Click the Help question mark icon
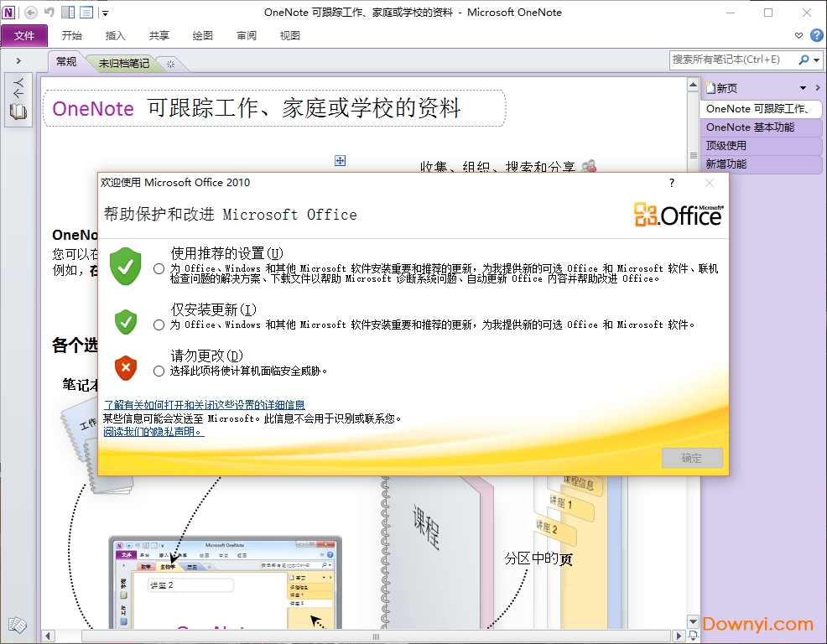This screenshot has height=644, width=827. (817, 35)
